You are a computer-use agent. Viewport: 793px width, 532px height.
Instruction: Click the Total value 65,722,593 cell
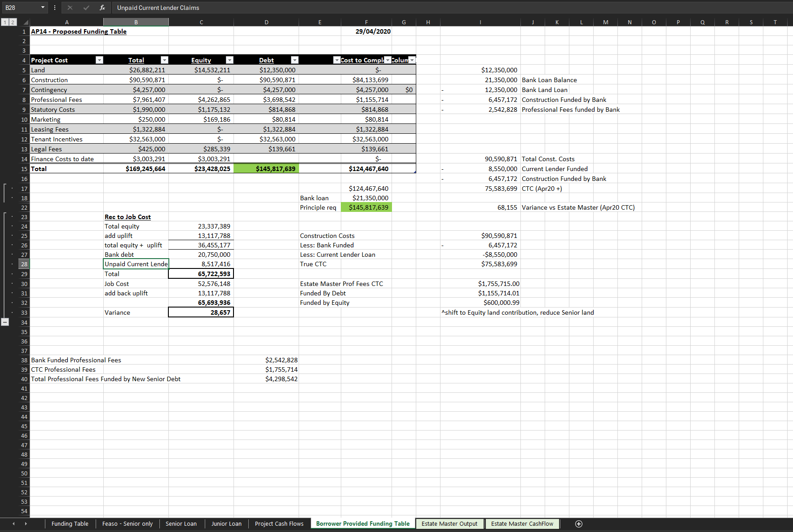point(201,274)
